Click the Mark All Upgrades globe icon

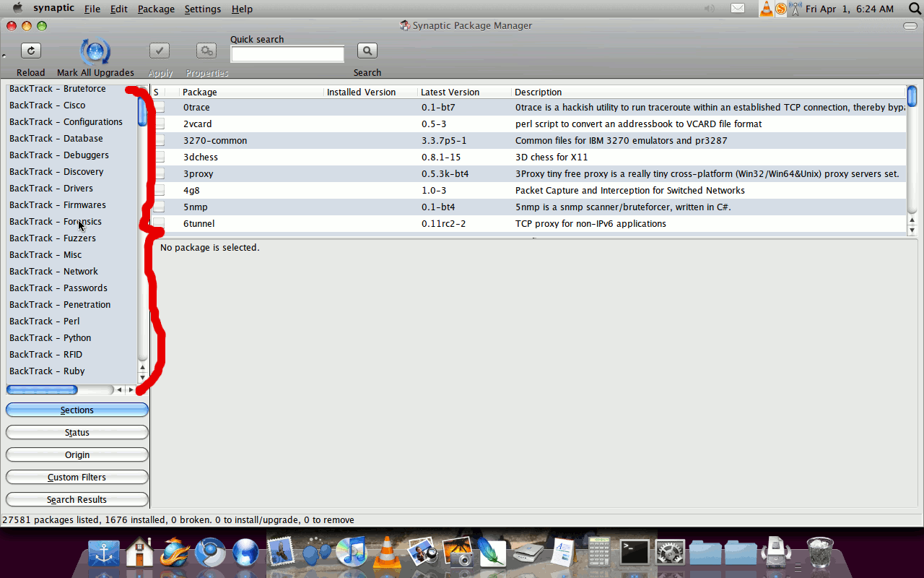pos(95,52)
